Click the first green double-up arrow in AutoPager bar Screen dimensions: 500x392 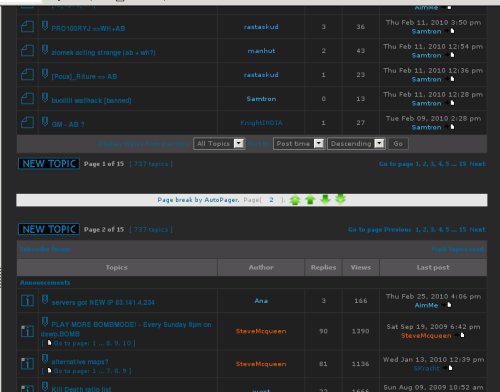(295, 200)
